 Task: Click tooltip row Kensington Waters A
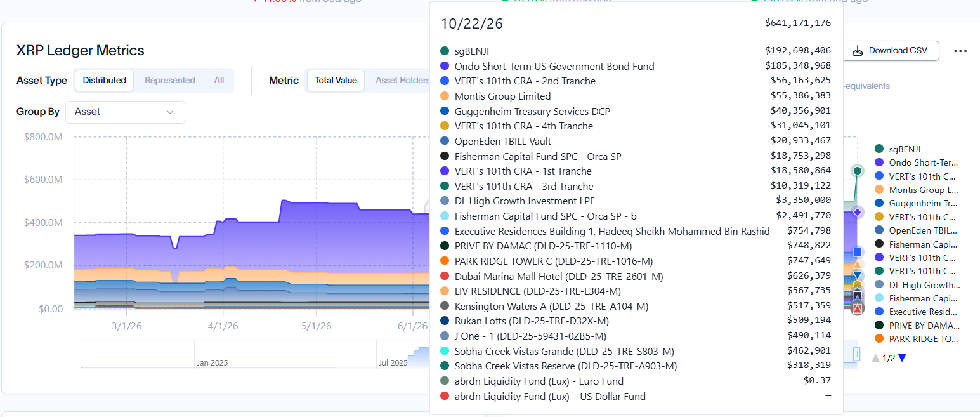635,306
